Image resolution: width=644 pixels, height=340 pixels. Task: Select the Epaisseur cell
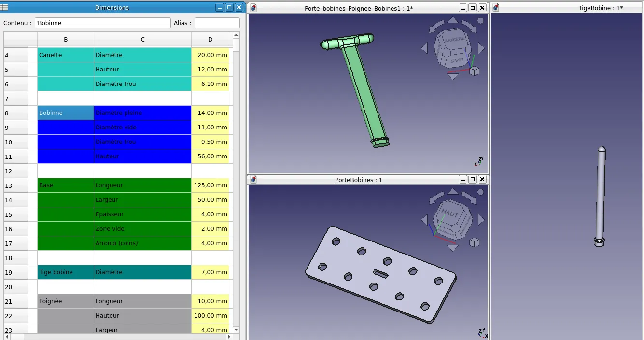click(x=143, y=214)
